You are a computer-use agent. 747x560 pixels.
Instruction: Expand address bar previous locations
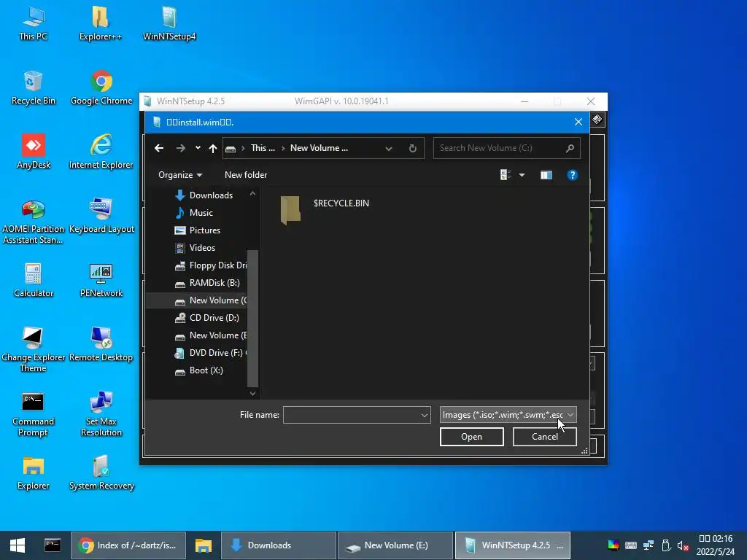pos(389,148)
